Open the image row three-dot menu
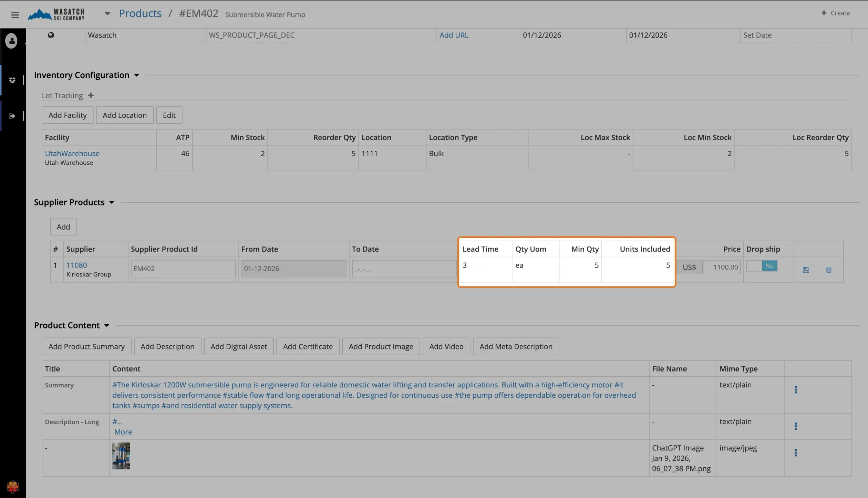868x498 pixels. pos(795,453)
